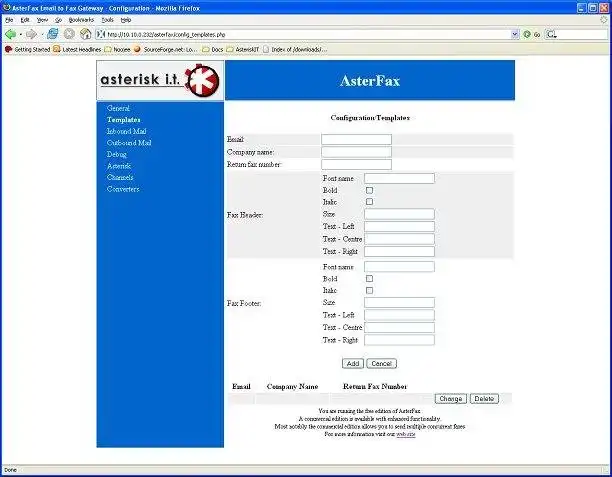Click Fax Header Text - Centre field
Image resolution: width=612 pixels, height=477 pixels.
(x=399, y=239)
